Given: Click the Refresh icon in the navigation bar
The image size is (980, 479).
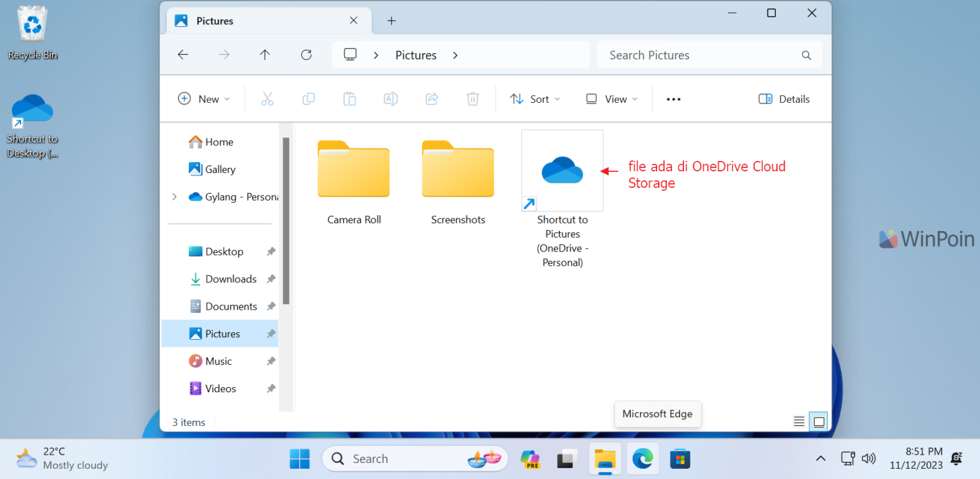Looking at the screenshot, I should tap(306, 55).
